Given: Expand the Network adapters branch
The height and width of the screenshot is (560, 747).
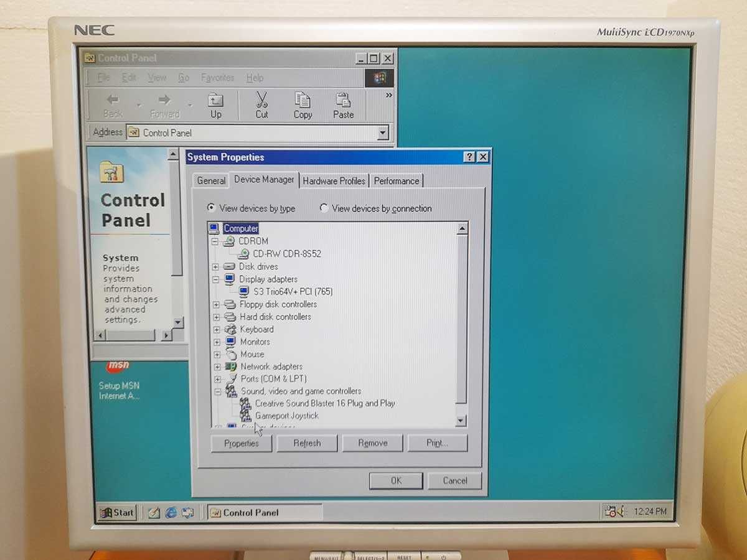Looking at the screenshot, I should tap(217, 367).
